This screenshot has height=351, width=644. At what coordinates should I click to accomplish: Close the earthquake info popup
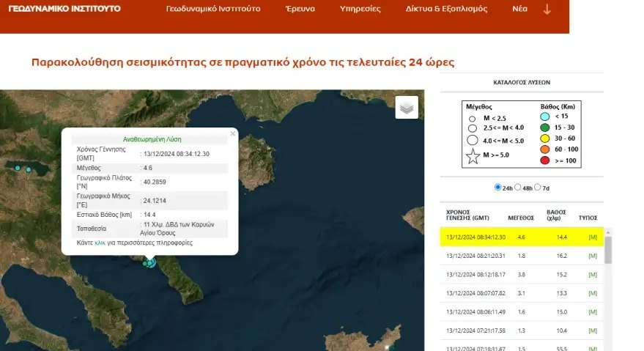(x=233, y=133)
